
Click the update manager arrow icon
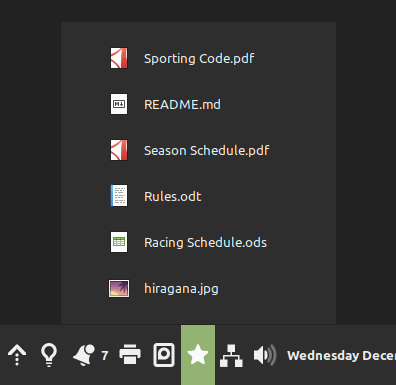click(x=17, y=355)
